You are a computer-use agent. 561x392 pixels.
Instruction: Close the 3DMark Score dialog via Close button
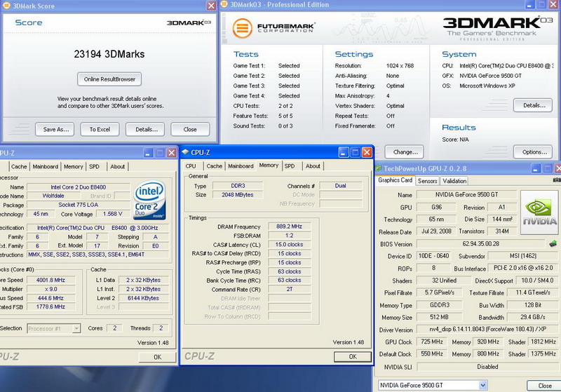click(x=190, y=130)
